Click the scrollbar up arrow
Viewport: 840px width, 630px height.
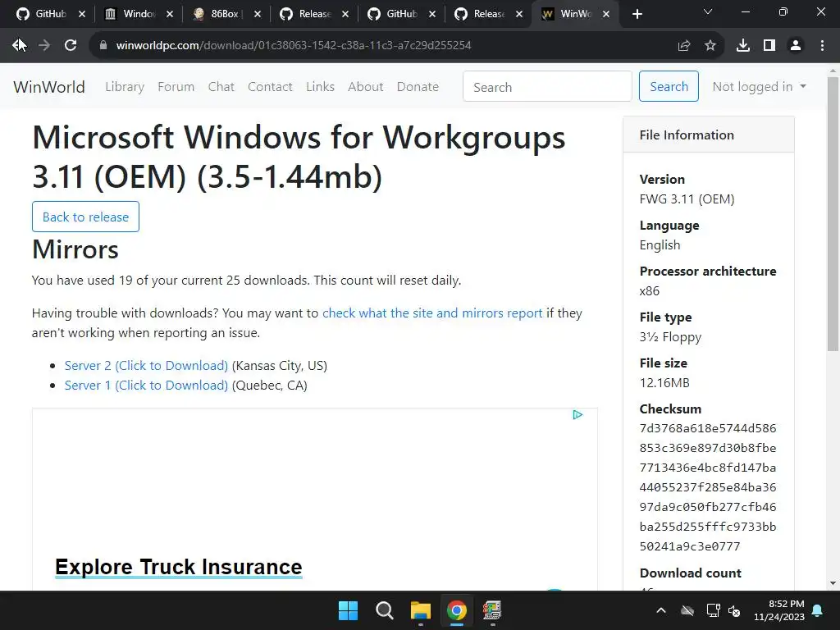(833, 71)
